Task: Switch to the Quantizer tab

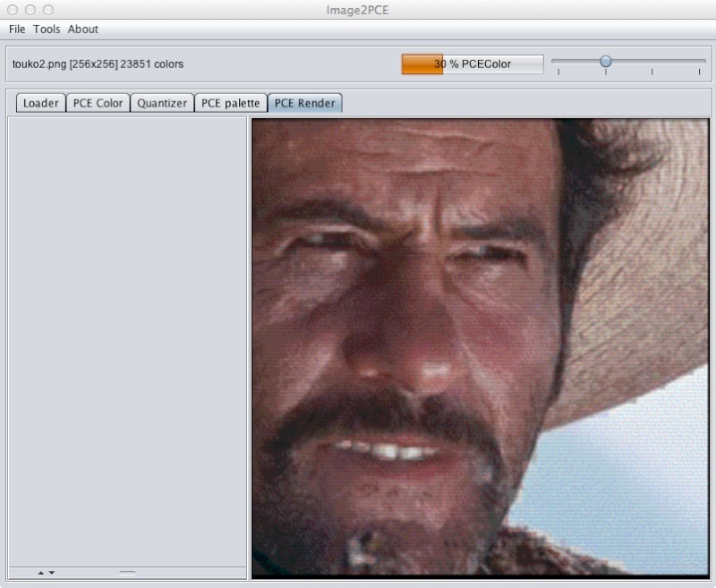Action: [x=162, y=103]
